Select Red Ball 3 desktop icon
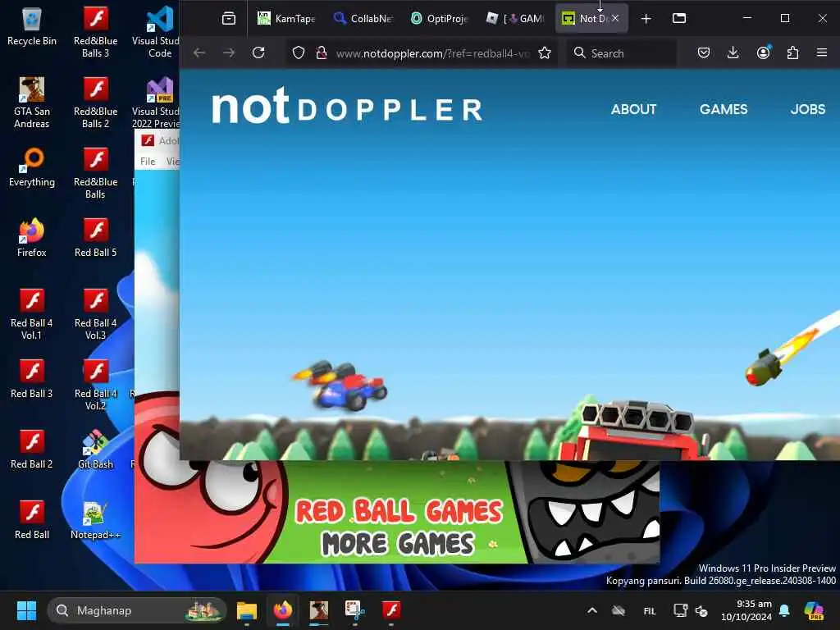This screenshot has width=840, height=630. (32, 379)
